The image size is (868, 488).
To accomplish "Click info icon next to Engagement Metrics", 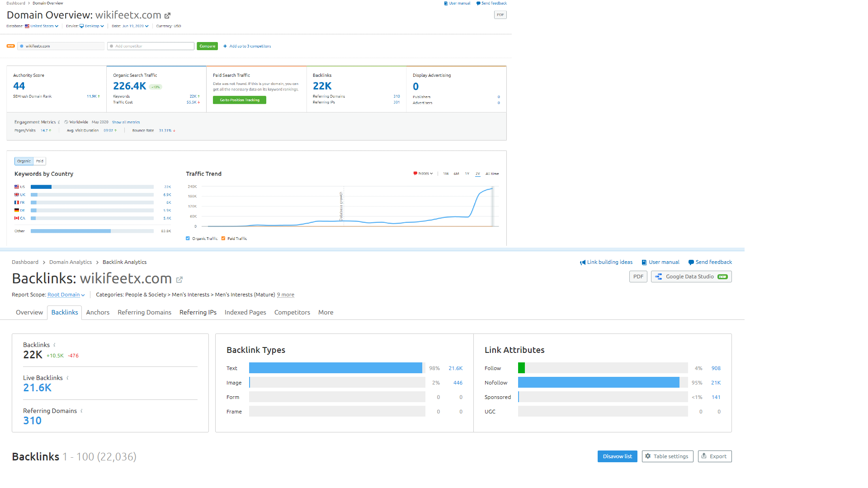I will [x=59, y=122].
